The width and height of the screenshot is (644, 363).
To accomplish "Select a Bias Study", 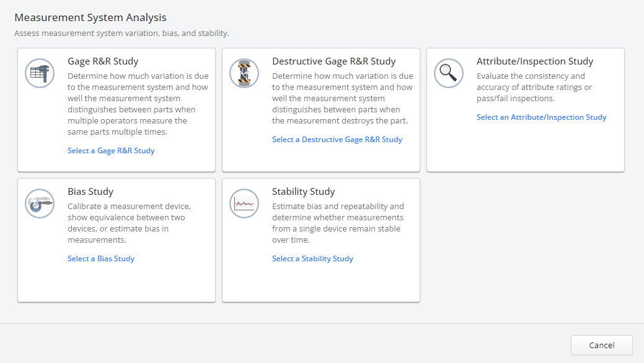I will click(101, 258).
